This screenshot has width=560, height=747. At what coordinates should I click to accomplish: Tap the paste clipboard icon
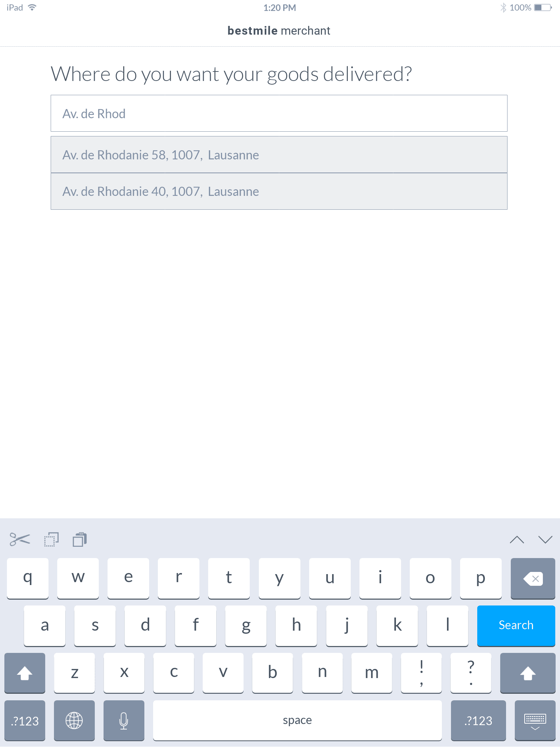79,539
